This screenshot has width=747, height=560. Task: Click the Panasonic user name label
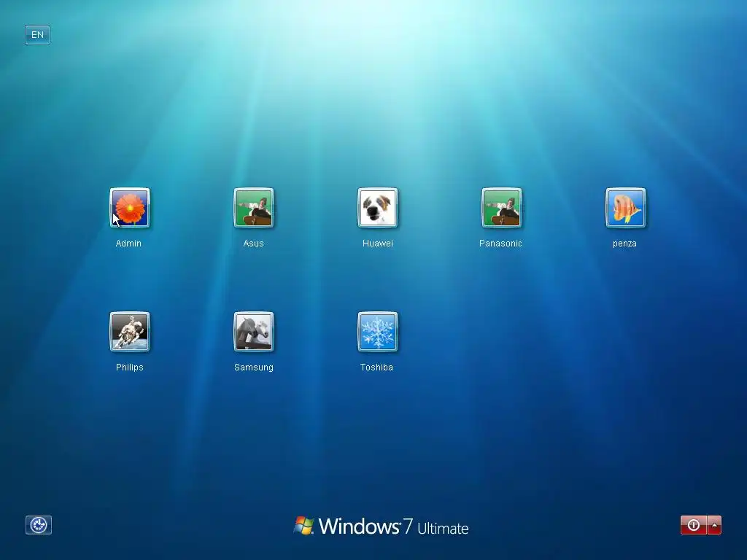[500, 244]
